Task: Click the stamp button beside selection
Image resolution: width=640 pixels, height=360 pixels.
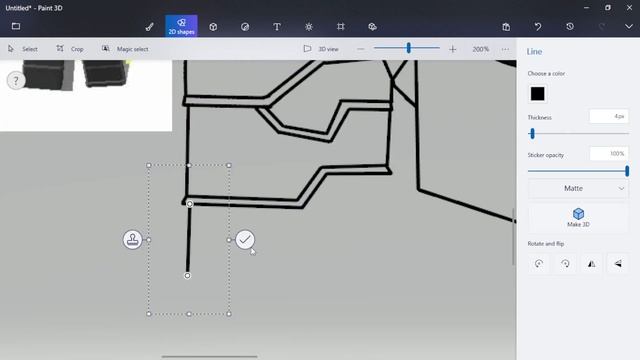Action: (132, 240)
